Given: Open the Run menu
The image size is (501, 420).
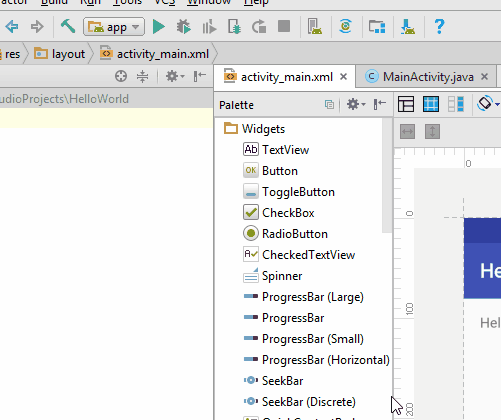Looking at the screenshot, I should pyautogui.click(x=90, y=2).
